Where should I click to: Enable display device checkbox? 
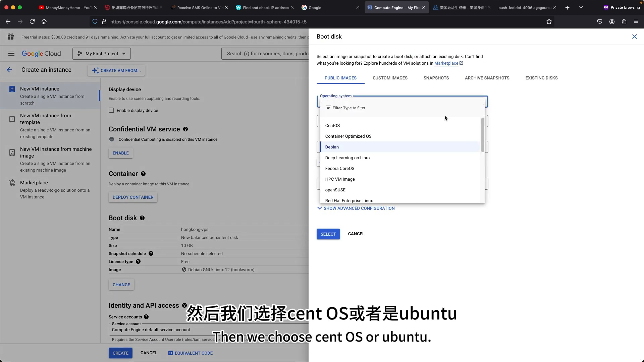111,110
